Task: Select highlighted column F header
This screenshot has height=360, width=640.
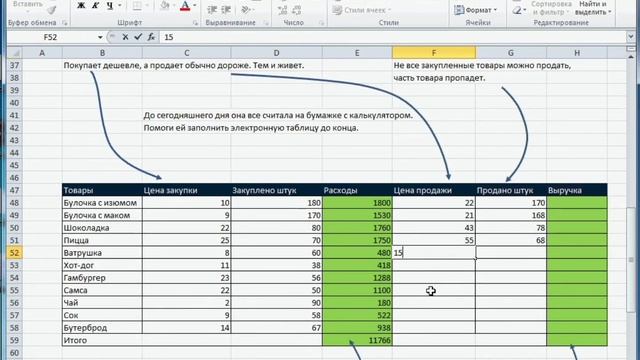Action: tap(434, 53)
